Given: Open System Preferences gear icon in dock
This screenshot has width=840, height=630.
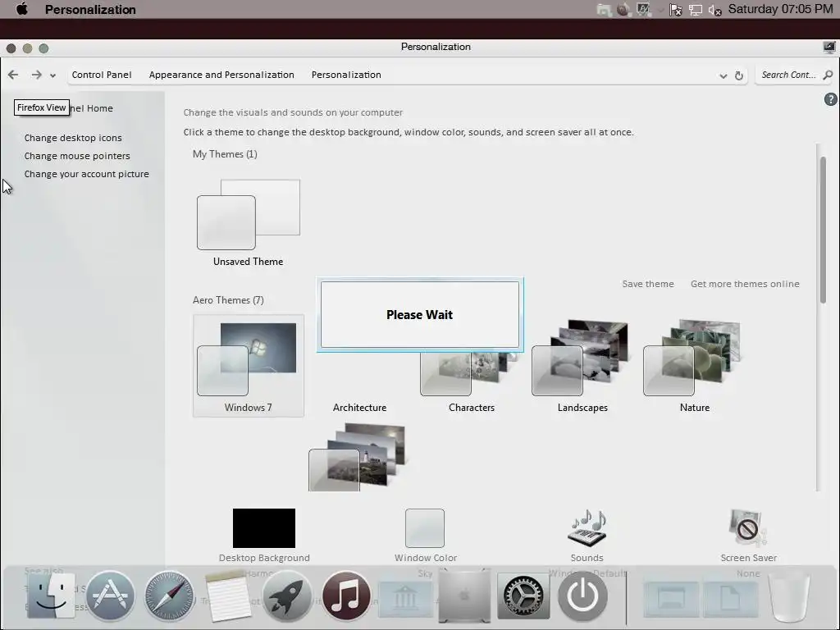Looking at the screenshot, I should pyautogui.click(x=523, y=596).
